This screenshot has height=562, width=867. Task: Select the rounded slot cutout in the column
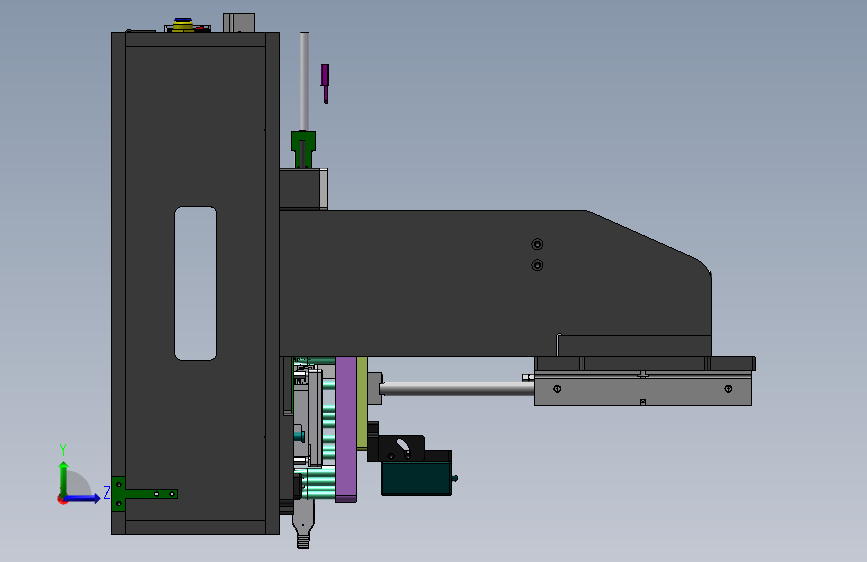(x=196, y=283)
